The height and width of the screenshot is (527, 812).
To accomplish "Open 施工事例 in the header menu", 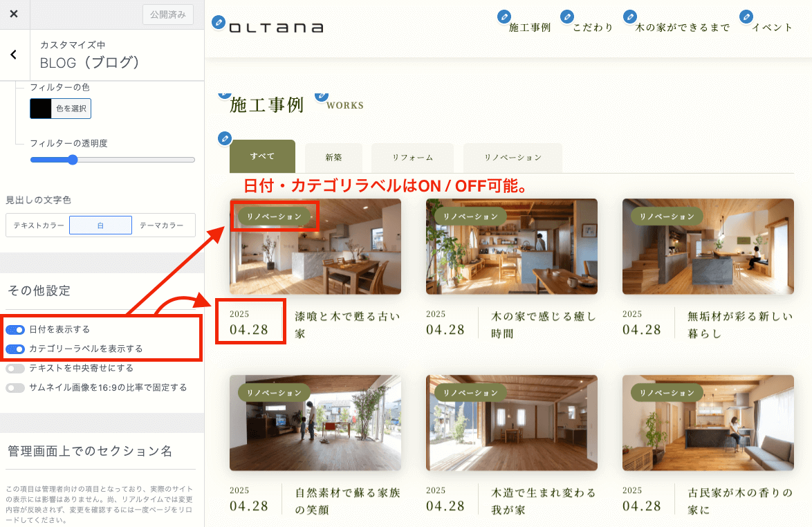I will tap(529, 28).
